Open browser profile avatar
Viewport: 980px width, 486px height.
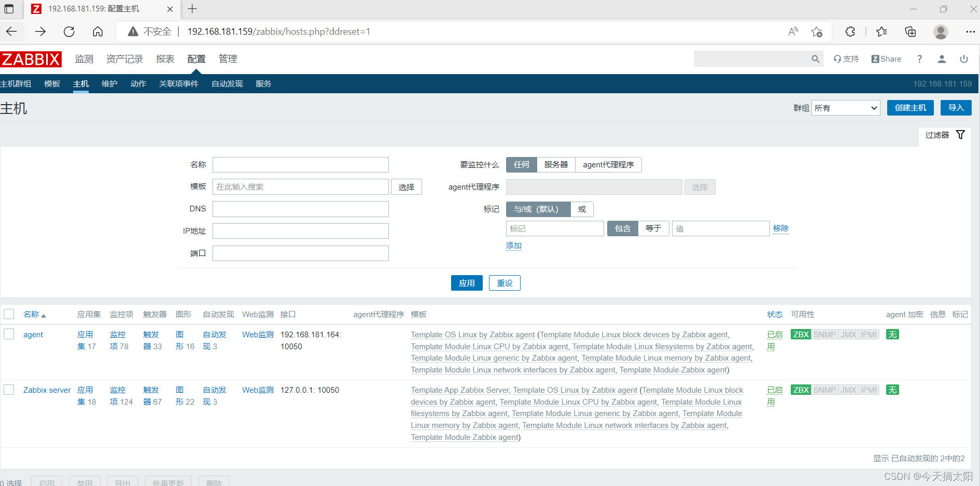tap(941, 32)
